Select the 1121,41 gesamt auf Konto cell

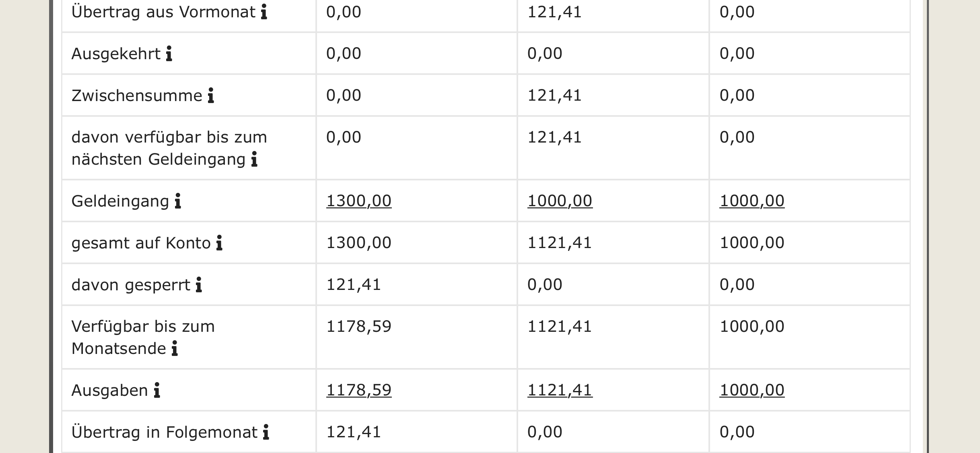[x=613, y=243]
